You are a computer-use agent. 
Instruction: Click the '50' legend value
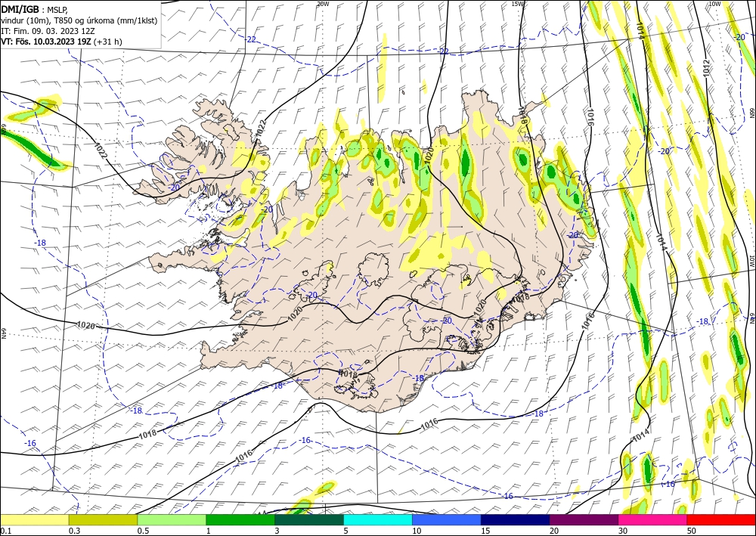[692, 531]
